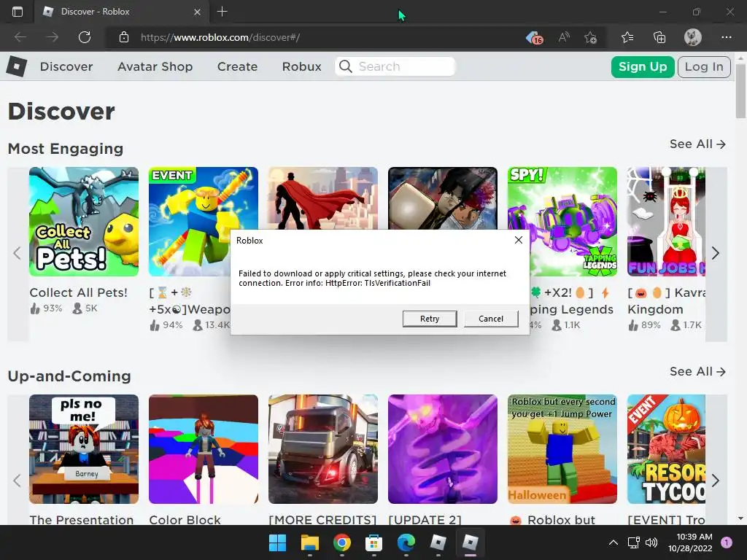Show hidden tray icons chevron
This screenshot has width=747, height=560.
[x=614, y=542]
